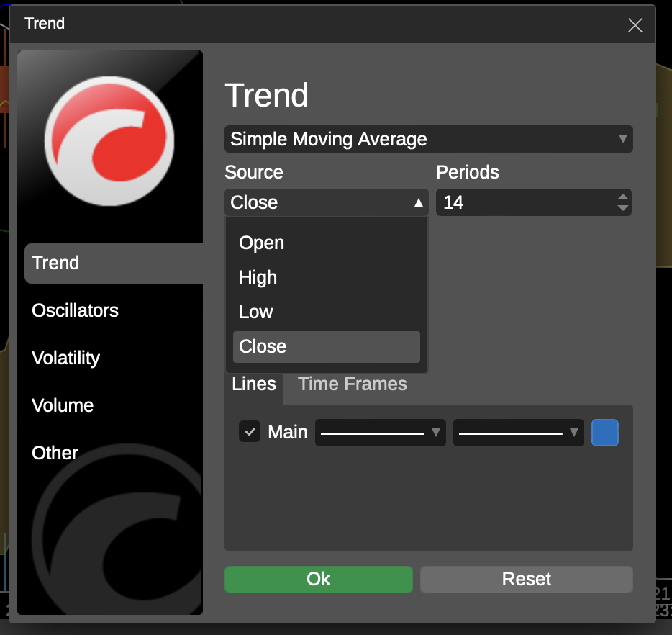Screen dimensions: 672x635
Task: Choose High as the source option
Action: click(258, 278)
